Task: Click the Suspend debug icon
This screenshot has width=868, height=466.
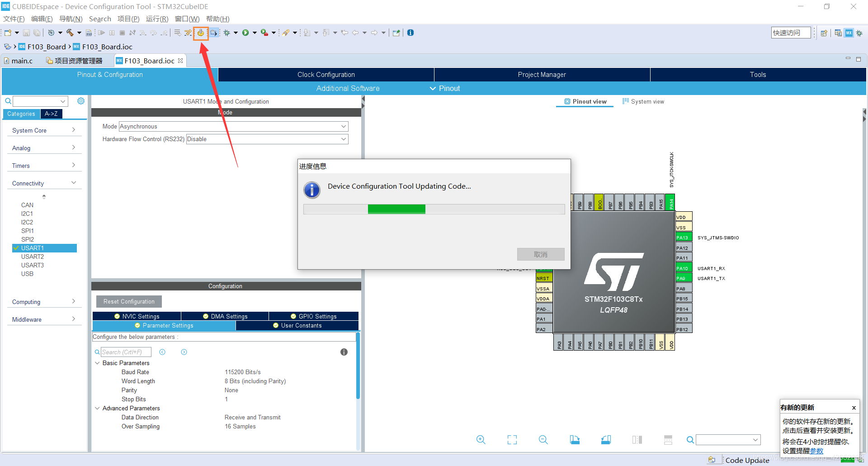Action: tap(112, 33)
